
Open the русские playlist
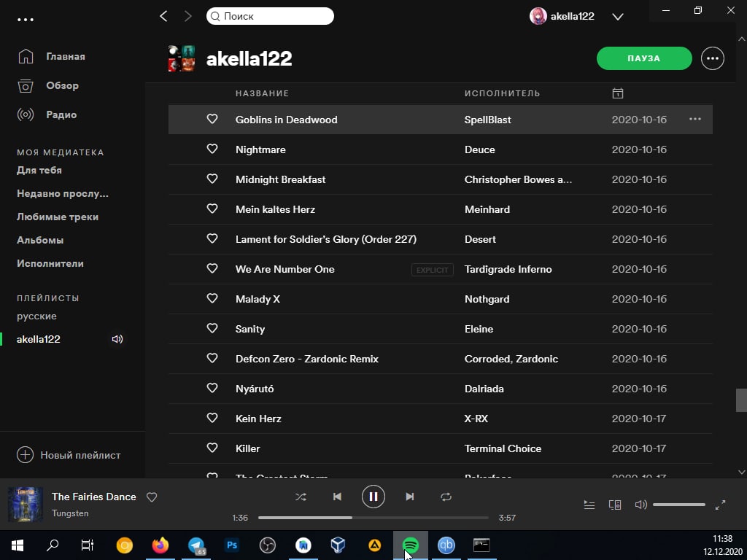click(x=36, y=316)
